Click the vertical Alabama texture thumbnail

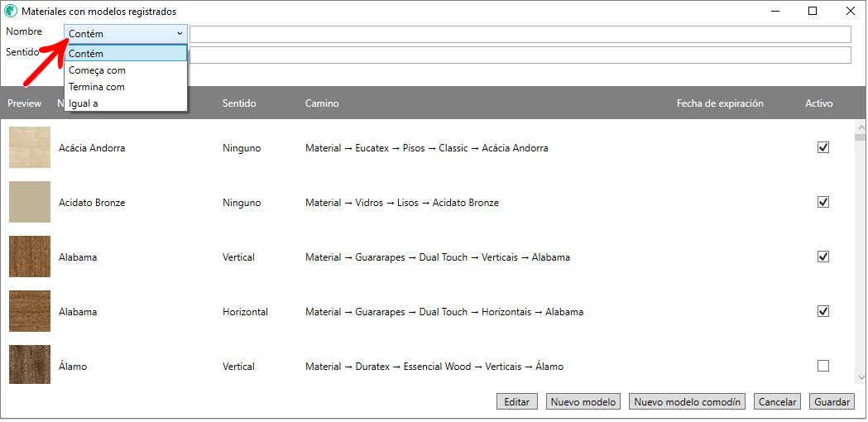(30, 257)
